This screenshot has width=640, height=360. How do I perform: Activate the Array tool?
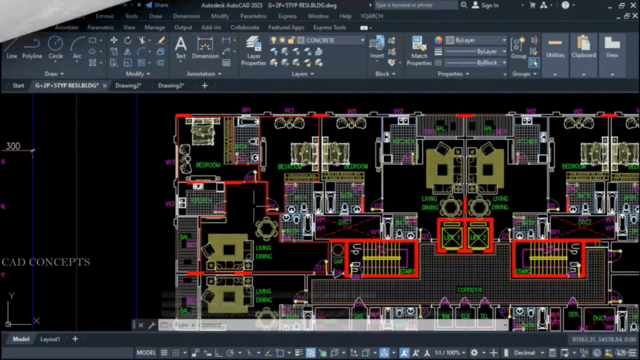(142, 63)
